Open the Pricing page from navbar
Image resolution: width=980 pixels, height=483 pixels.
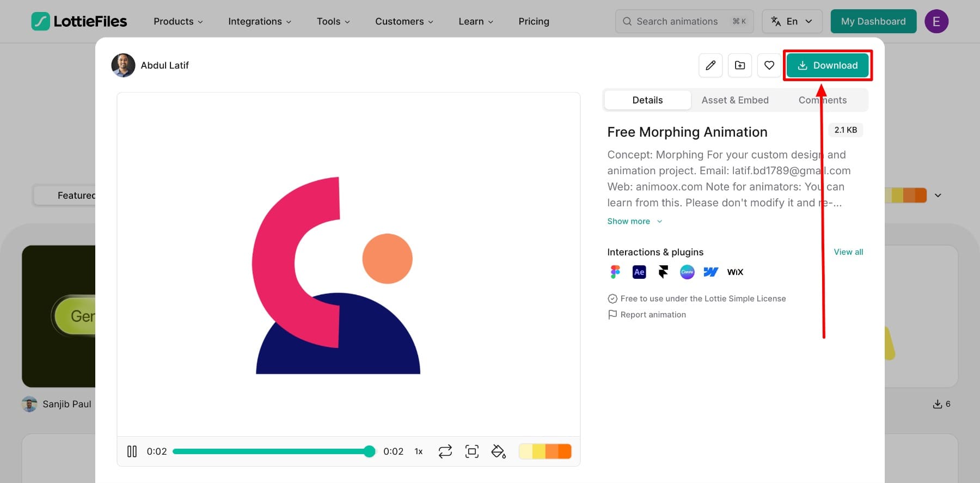pyautogui.click(x=534, y=21)
